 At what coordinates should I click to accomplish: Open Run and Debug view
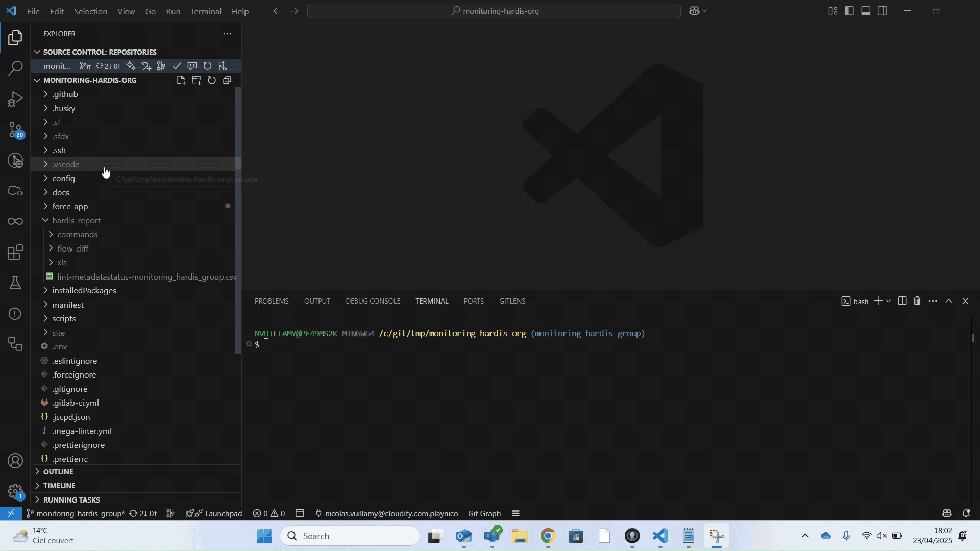15,99
